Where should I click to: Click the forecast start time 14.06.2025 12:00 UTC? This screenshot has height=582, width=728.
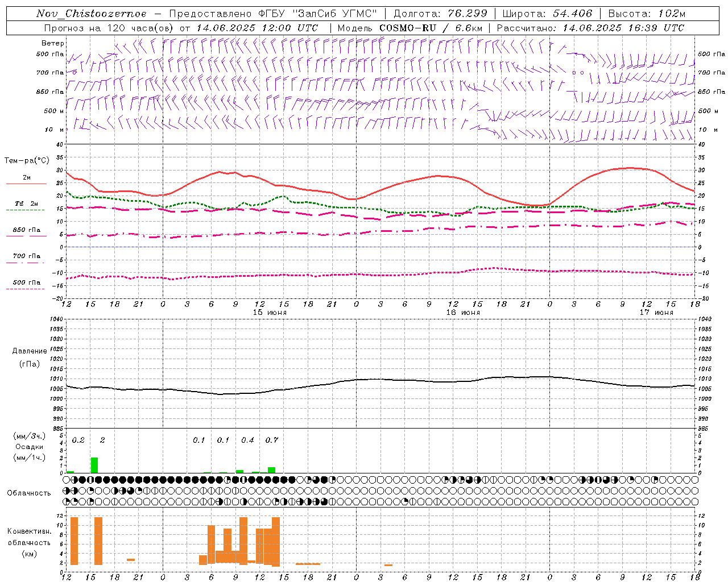pos(257,28)
